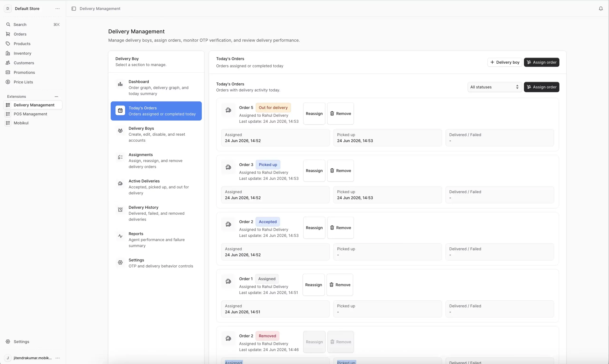Click the Customers people icon

pyautogui.click(x=8, y=63)
